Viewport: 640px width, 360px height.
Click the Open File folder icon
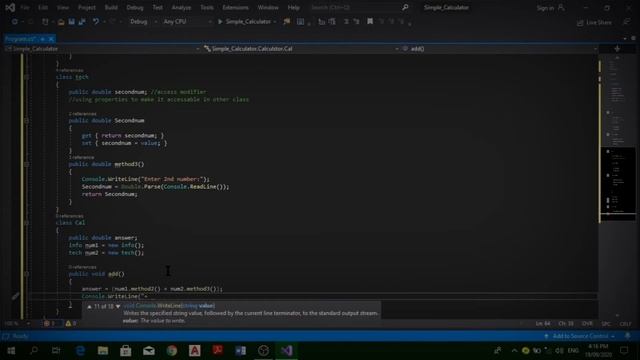pos(61,22)
